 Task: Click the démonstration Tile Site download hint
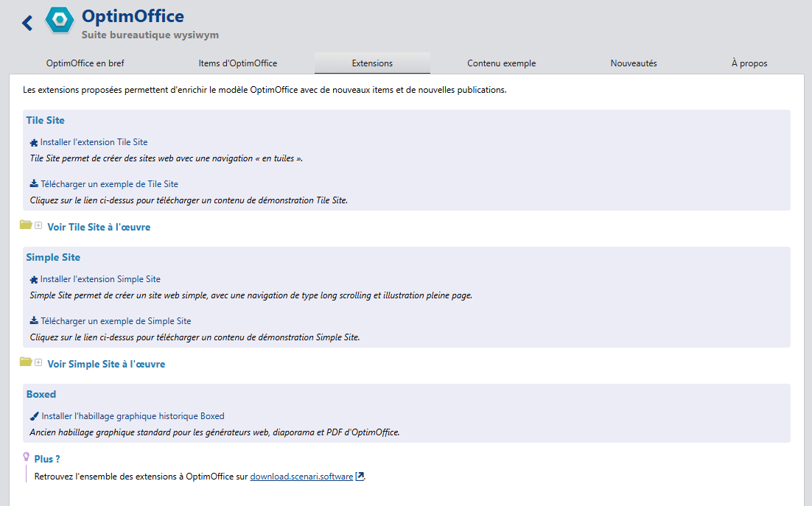coord(189,201)
